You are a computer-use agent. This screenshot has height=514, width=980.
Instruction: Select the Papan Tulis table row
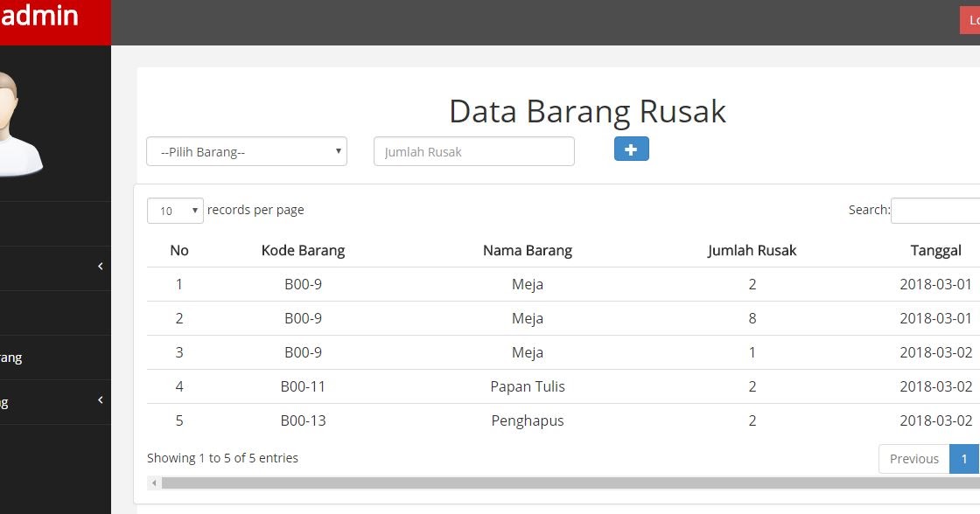pos(528,386)
